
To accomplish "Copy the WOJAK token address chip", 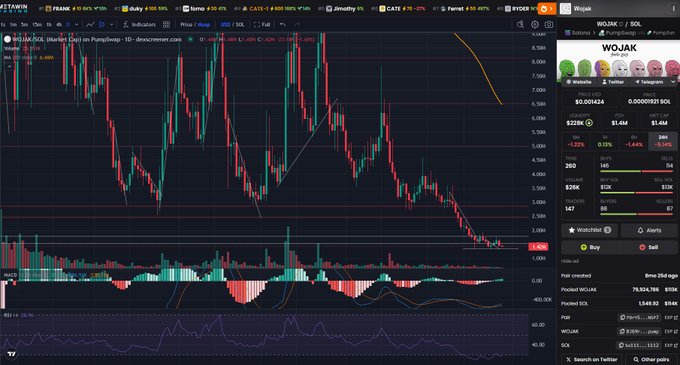I will (x=640, y=332).
